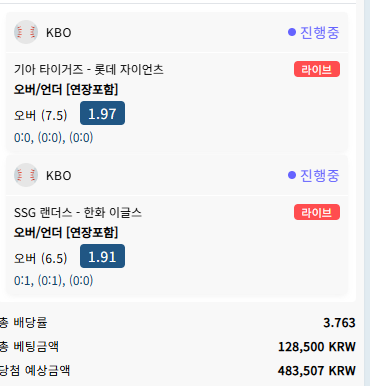
Task: Click the baseball icon in second KBO card
Action: click(x=26, y=175)
